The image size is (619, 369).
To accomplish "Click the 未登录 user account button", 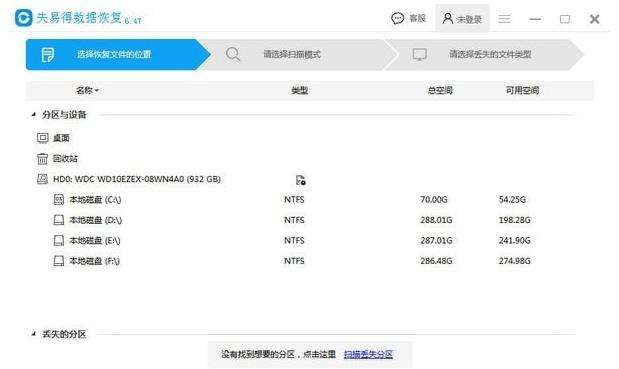I will coord(462,19).
